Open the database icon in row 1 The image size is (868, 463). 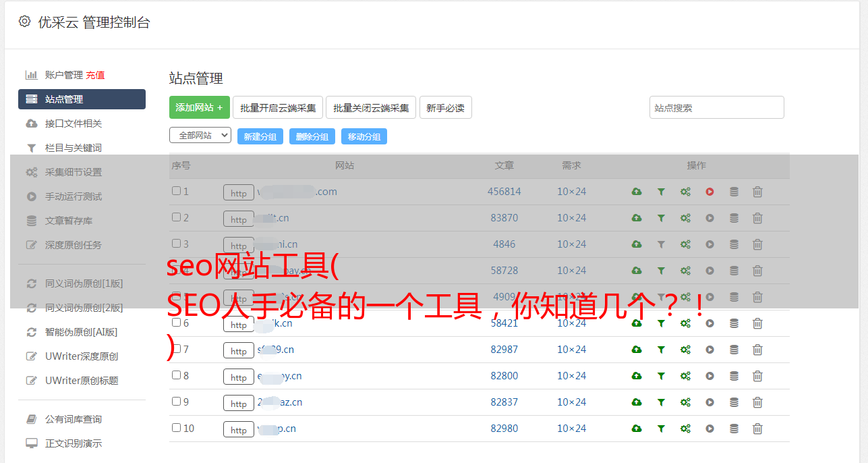[734, 192]
